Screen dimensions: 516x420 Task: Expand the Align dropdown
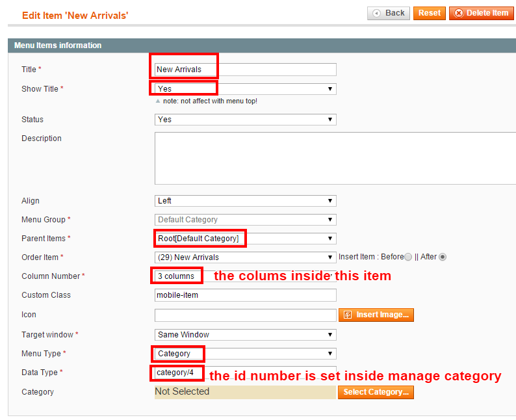point(245,201)
